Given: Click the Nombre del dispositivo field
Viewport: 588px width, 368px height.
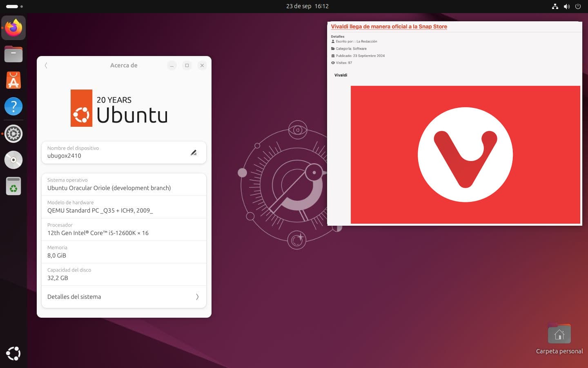Looking at the screenshot, I should (x=124, y=153).
